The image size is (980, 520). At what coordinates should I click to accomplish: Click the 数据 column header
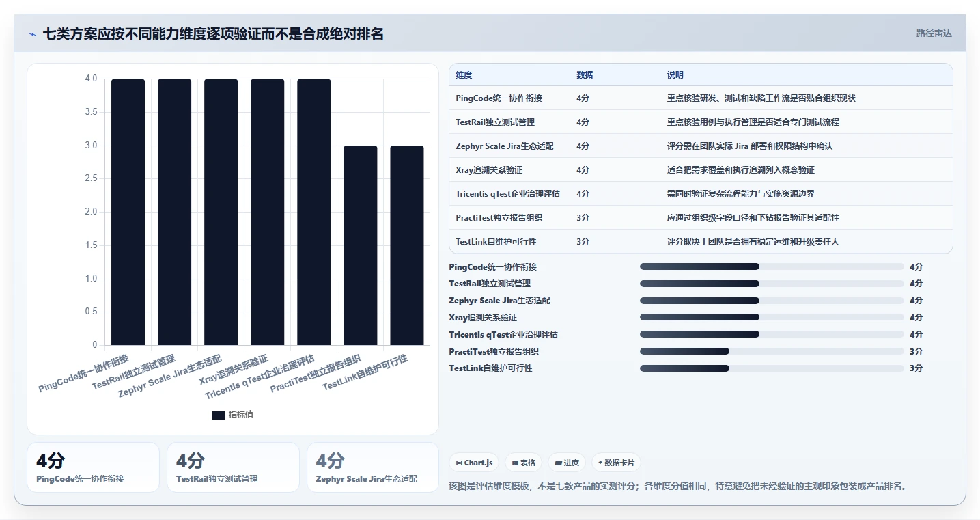pos(585,74)
